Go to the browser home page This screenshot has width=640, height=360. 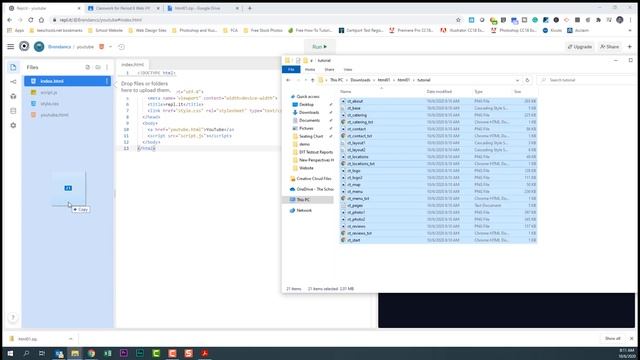(x=41, y=20)
